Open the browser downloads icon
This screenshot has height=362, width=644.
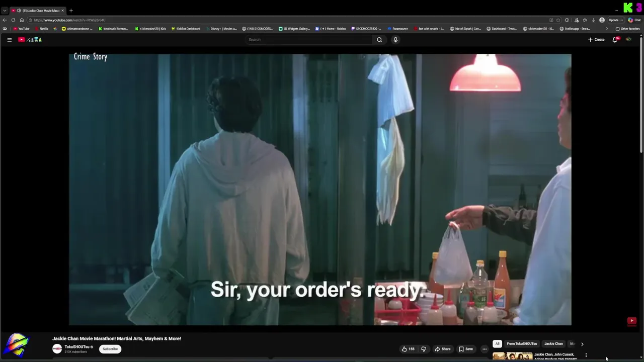pyautogui.click(x=593, y=20)
